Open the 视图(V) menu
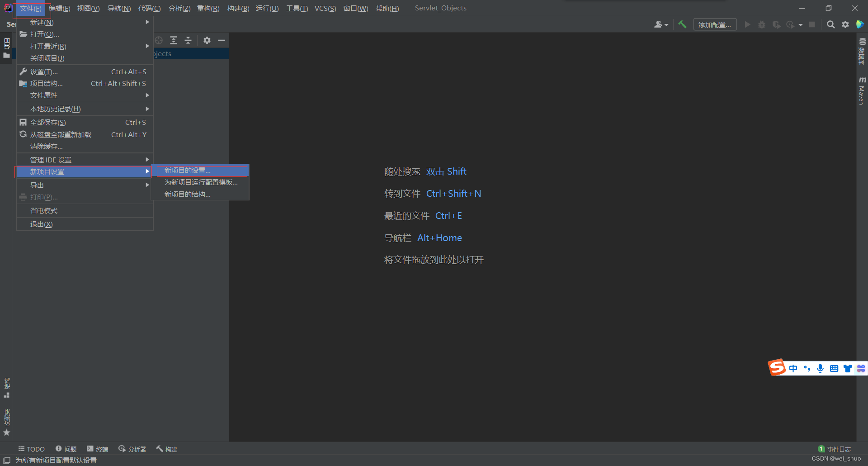The height and width of the screenshot is (466, 868). tap(88, 8)
